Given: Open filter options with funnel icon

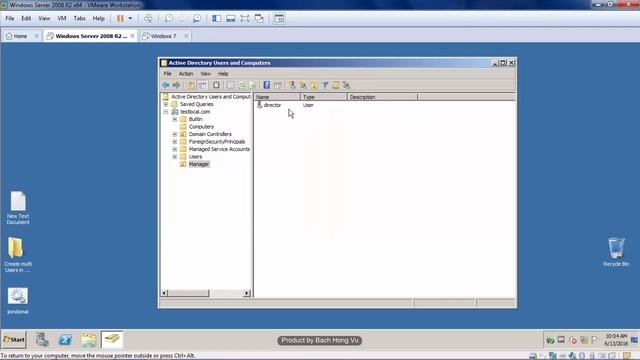Looking at the screenshot, I should (325, 85).
